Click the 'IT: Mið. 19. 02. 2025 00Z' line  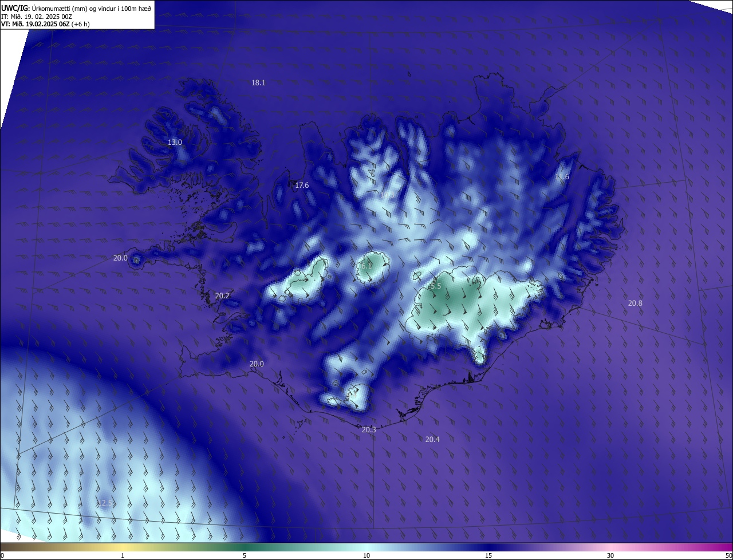[37, 17]
